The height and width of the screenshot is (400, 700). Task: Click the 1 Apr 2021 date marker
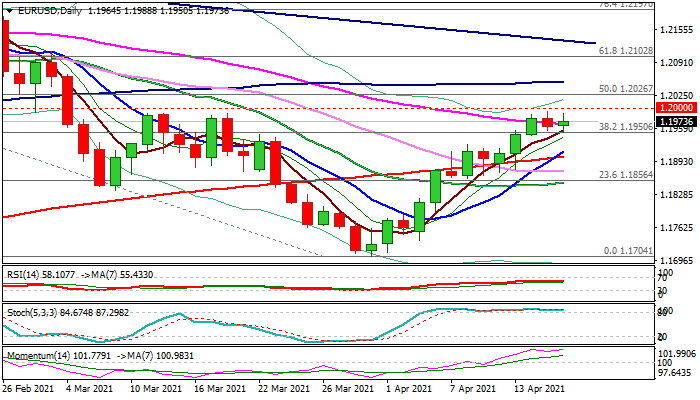[409, 388]
